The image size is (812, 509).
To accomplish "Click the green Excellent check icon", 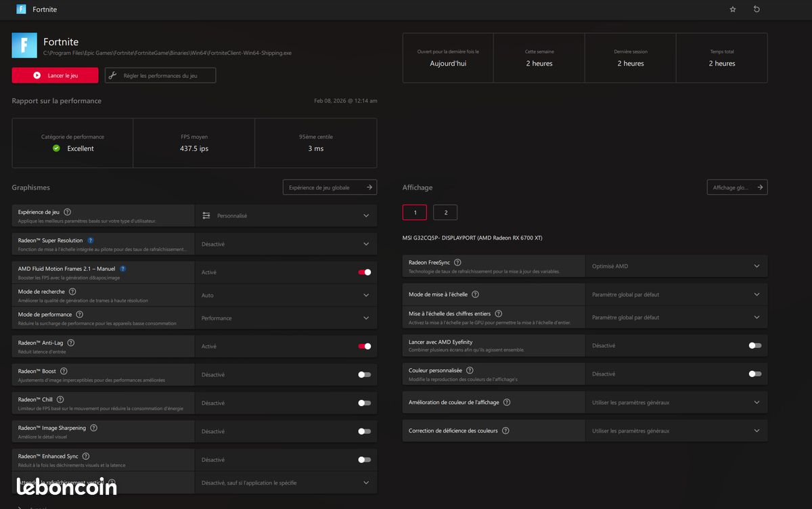I will pos(56,148).
